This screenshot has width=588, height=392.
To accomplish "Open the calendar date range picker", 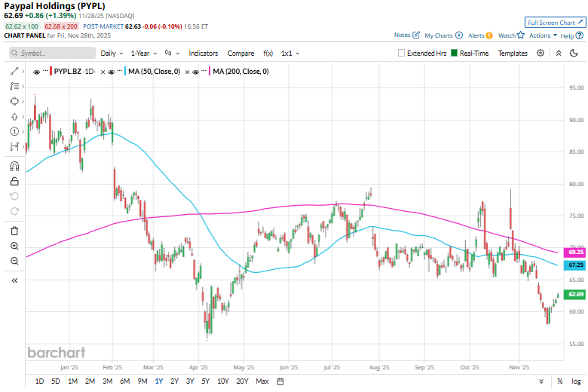I will point(280,381).
